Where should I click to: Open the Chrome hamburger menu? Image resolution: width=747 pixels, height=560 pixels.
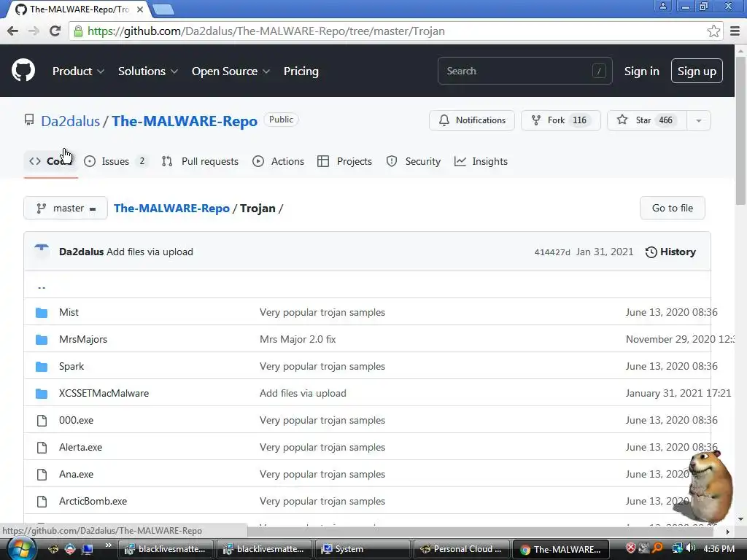coord(735,31)
